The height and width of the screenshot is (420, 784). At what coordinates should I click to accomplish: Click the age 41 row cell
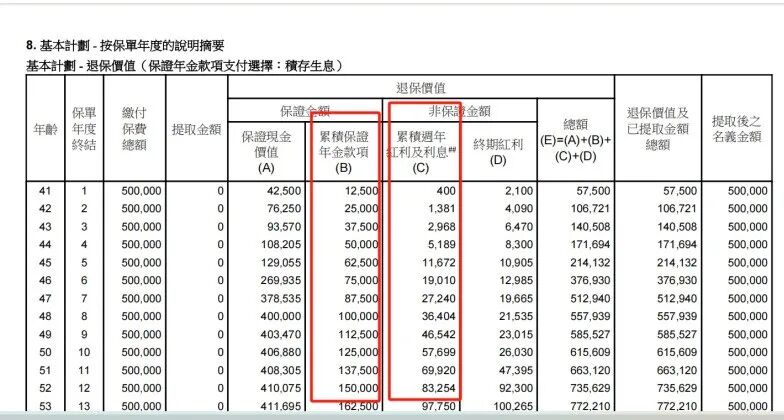click(42, 189)
